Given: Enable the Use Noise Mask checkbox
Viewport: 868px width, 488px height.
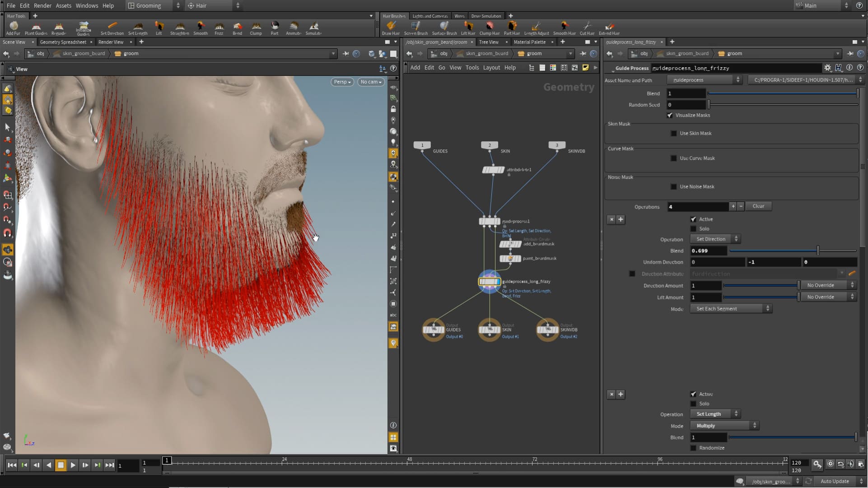Looking at the screenshot, I should [674, 187].
